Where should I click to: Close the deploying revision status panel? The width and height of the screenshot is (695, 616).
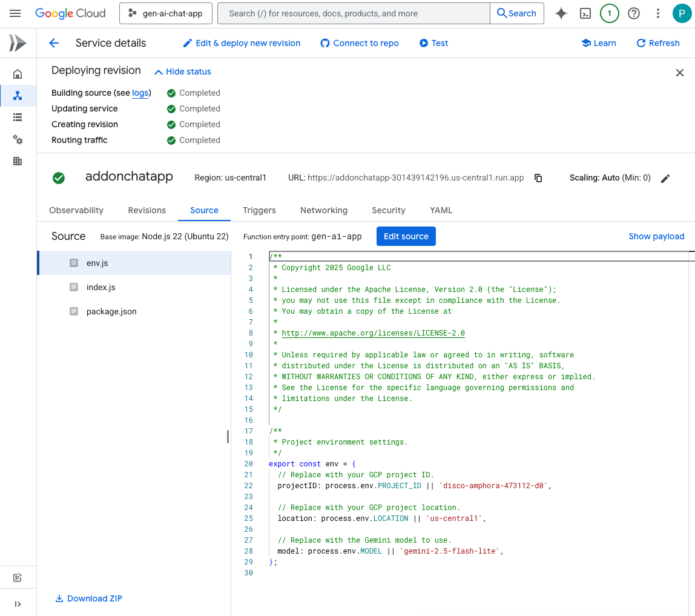coord(679,73)
